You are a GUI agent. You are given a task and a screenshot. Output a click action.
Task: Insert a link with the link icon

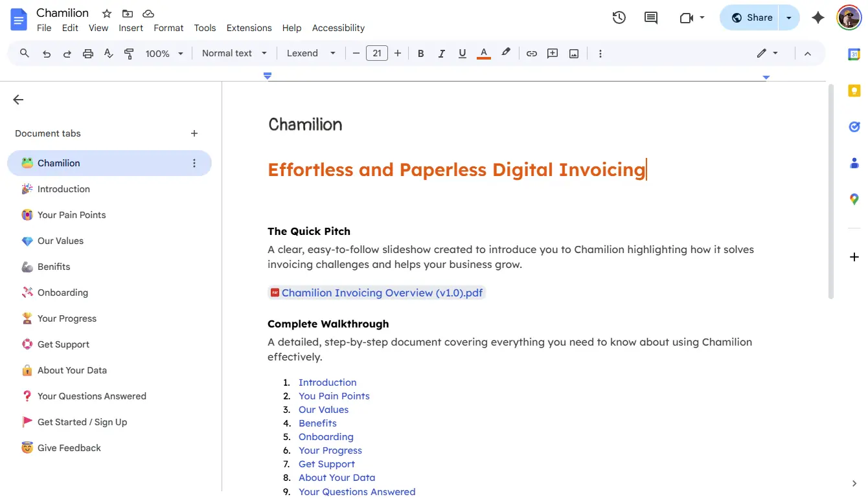[531, 53]
